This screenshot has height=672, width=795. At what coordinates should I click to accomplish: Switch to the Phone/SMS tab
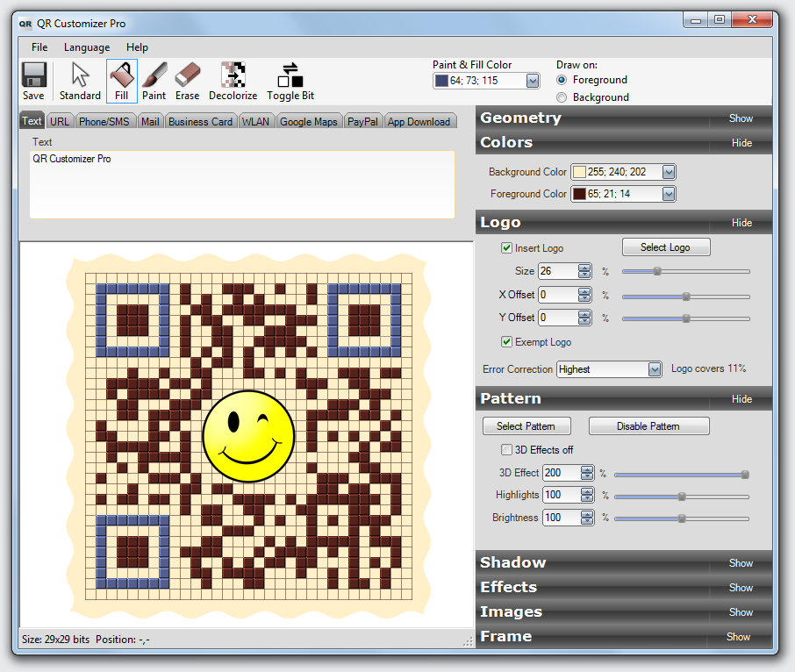click(104, 122)
